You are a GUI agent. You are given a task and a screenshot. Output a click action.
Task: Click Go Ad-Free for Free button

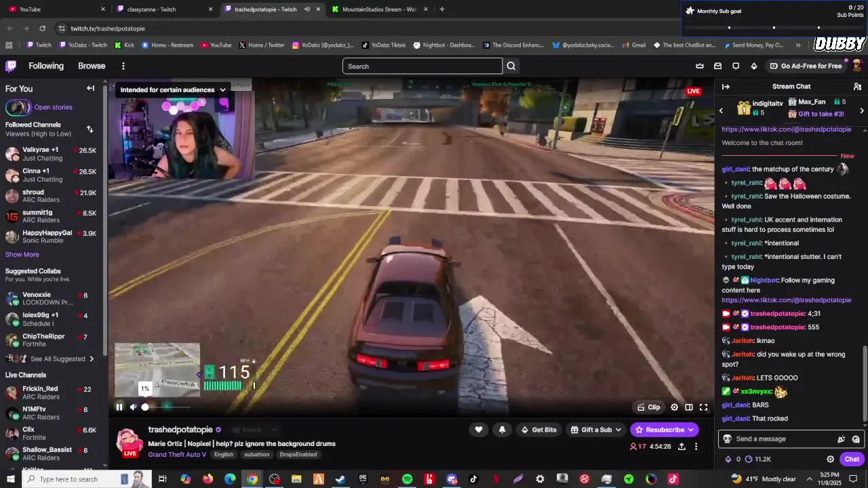(x=806, y=66)
